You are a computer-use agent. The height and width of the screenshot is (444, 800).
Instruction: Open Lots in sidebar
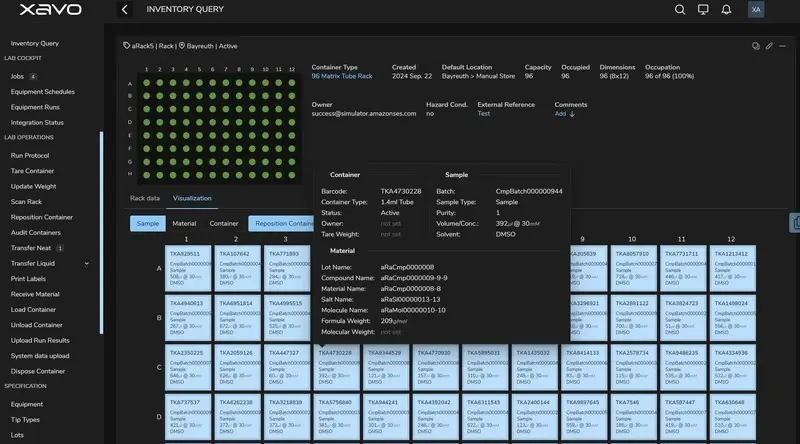click(x=17, y=435)
